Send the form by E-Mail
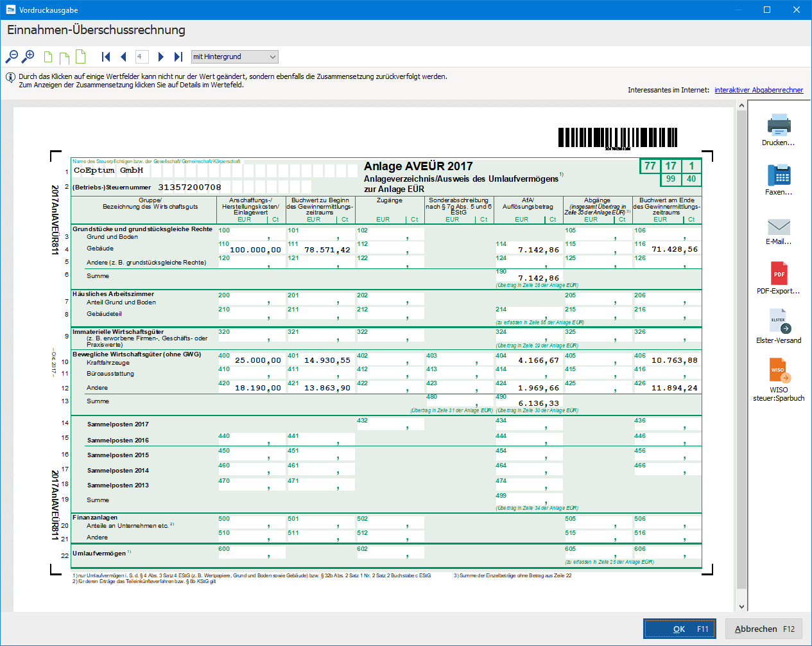This screenshot has width=812, height=646. point(779,228)
